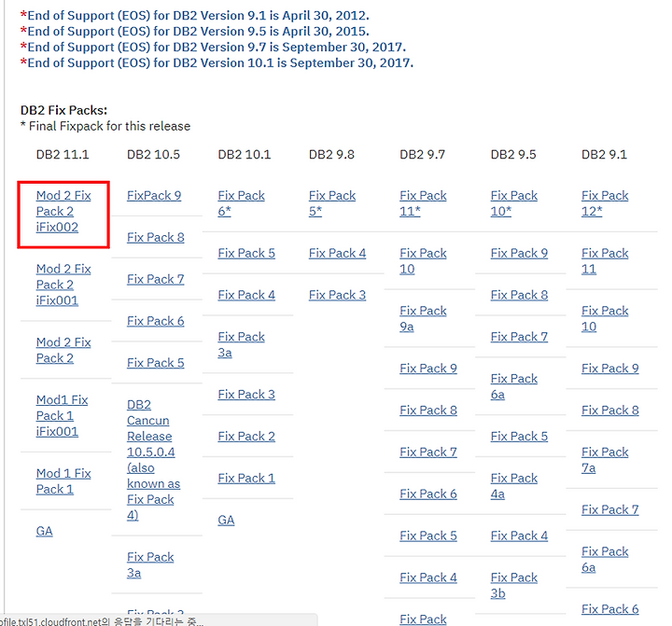
Task: Click the DB2 10.5 column header
Action: point(153,155)
